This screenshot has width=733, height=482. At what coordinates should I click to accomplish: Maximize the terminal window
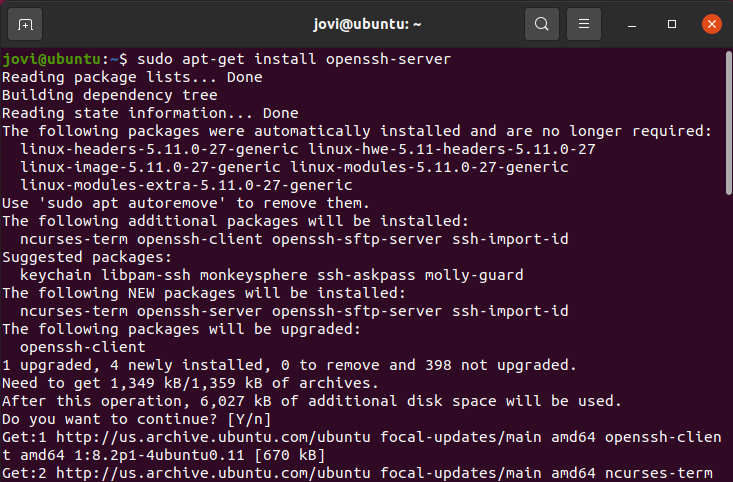point(672,24)
